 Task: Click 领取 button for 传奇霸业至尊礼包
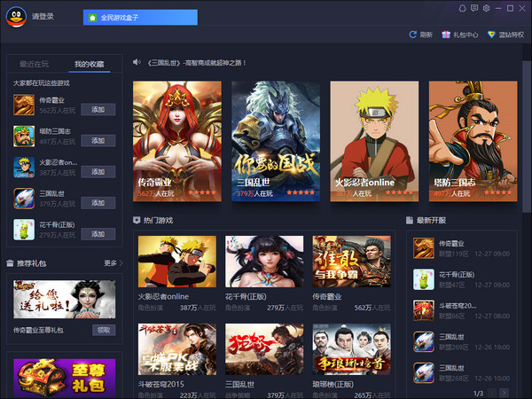pos(105,330)
